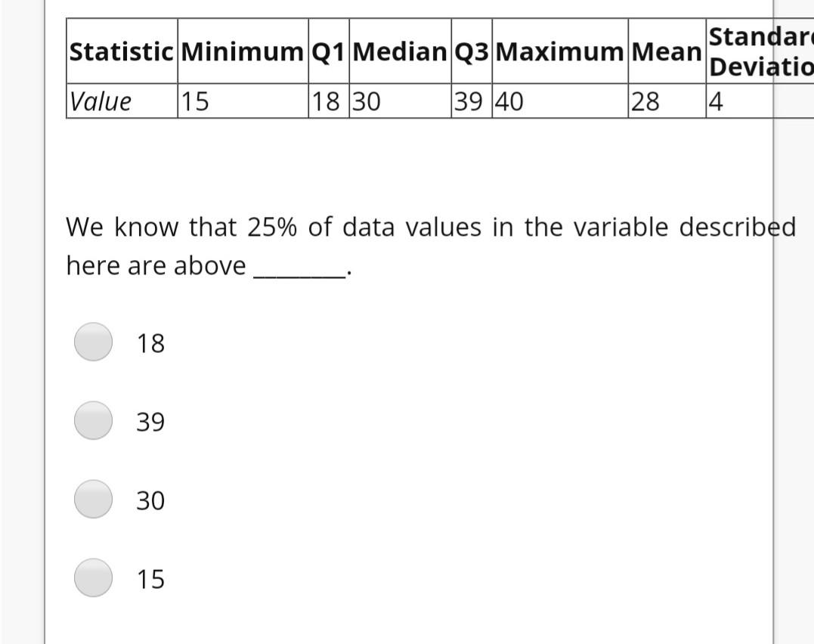814x644 pixels.
Task: Select the radio button for 30
Action: [x=92, y=500]
